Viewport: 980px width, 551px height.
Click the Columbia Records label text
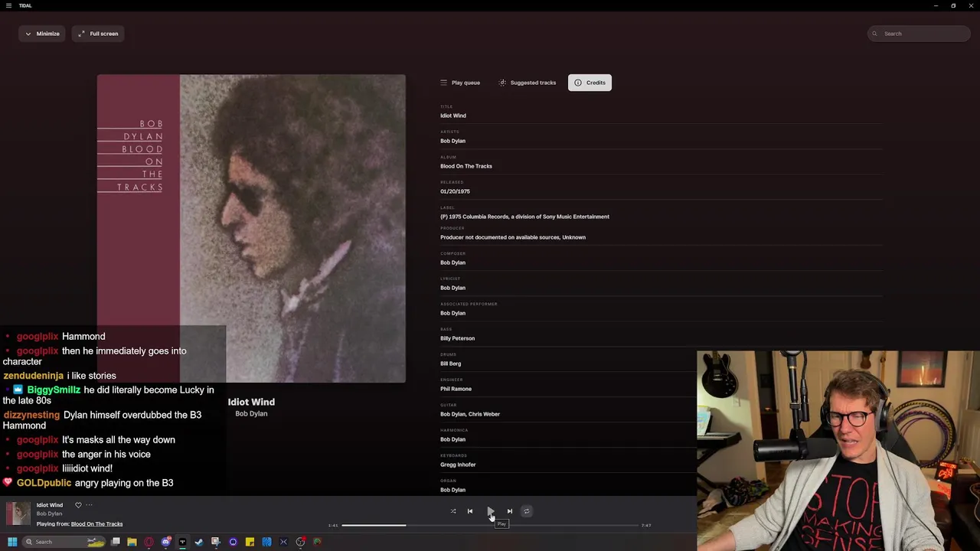[x=524, y=217]
